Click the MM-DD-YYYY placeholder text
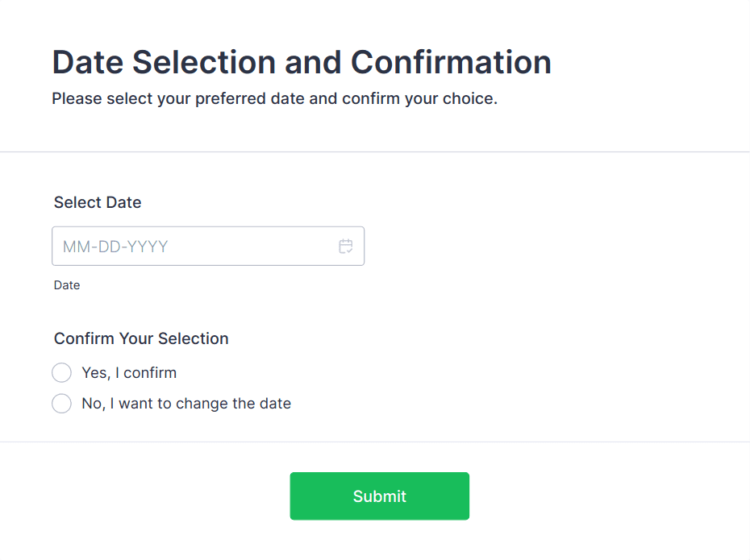 coord(115,247)
